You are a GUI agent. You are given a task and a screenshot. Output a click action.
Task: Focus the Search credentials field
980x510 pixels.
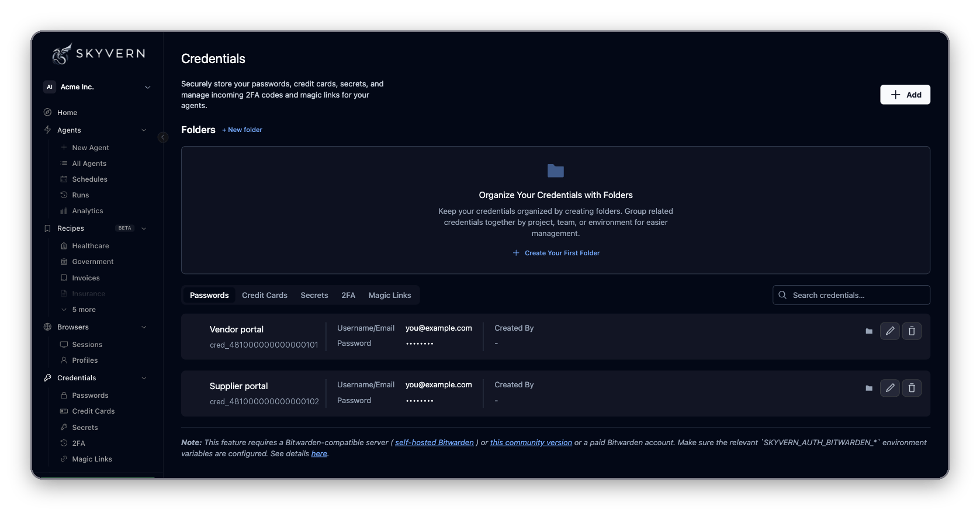(851, 295)
